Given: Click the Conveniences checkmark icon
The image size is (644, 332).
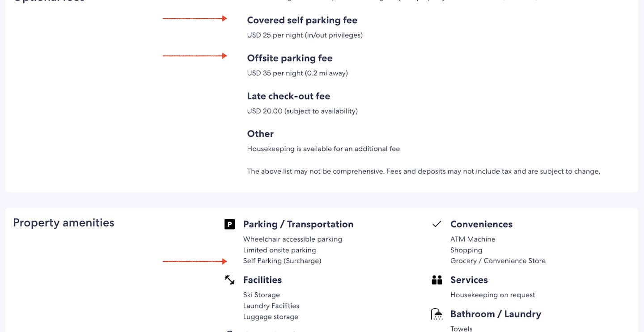Looking at the screenshot, I should (x=437, y=224).
